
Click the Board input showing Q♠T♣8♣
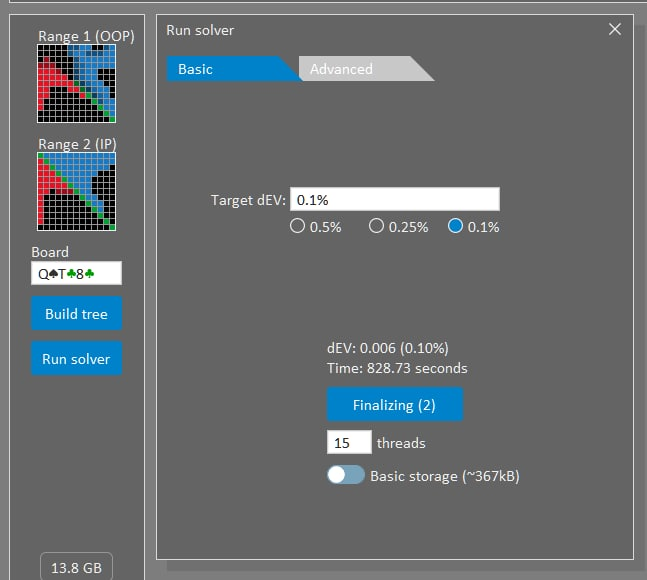(x=76, y=273)
